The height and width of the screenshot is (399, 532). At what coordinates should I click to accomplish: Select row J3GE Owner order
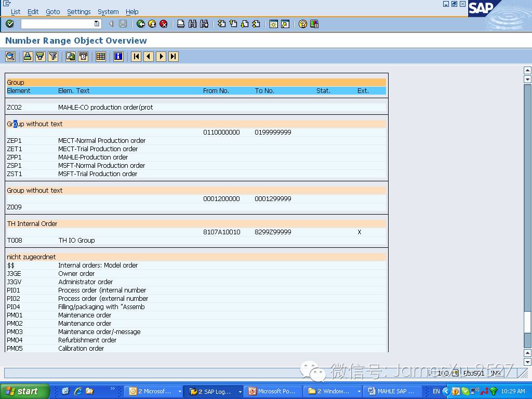click(x=196, y=273)
